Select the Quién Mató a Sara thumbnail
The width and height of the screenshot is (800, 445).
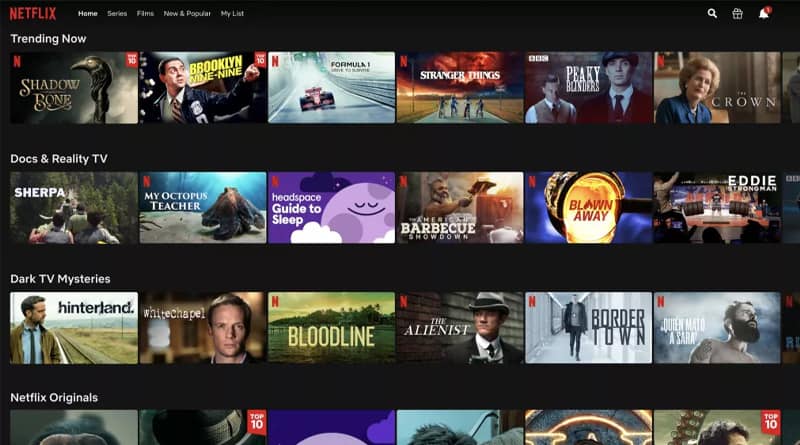pyautogui.click(x=717, y=328)
